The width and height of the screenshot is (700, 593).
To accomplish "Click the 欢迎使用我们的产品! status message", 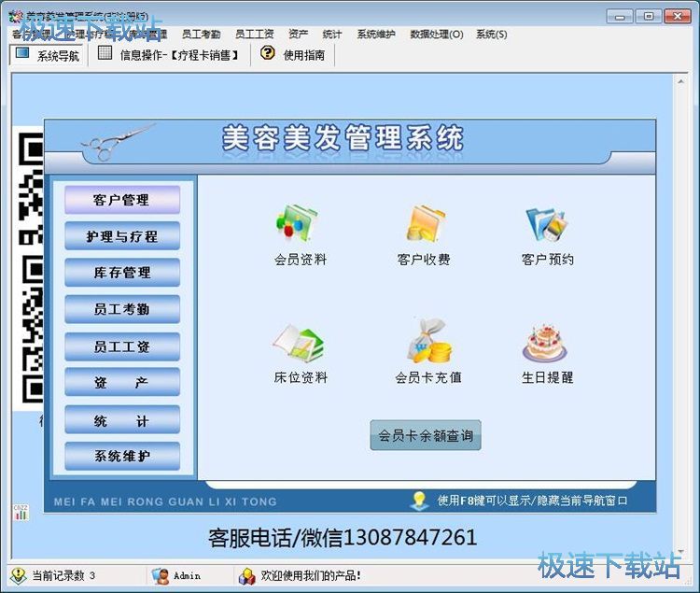I will (x=311, y=575).
